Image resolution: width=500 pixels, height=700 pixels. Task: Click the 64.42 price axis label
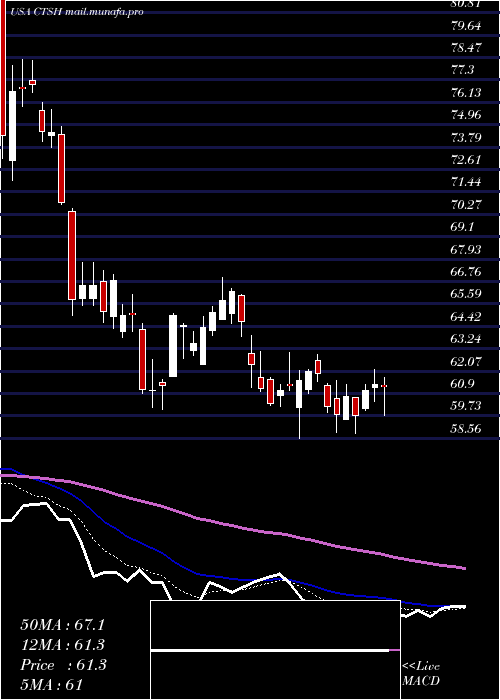466,317
